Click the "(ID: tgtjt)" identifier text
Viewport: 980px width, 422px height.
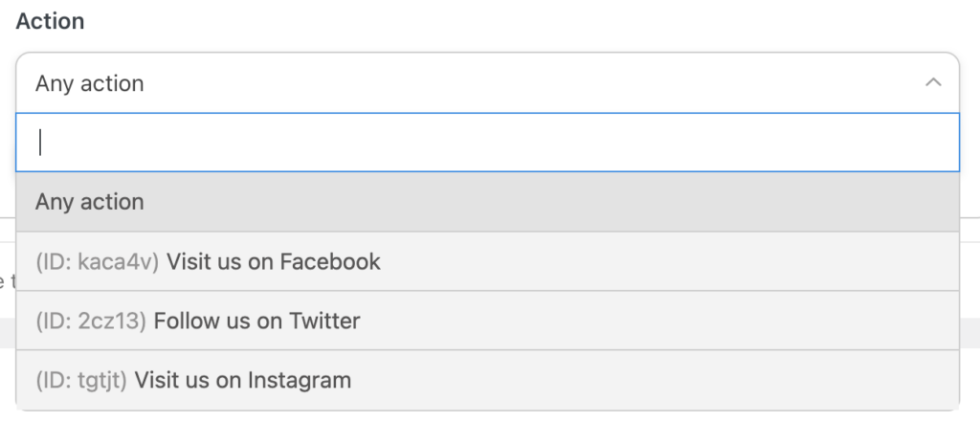click(x=81, y=380)
